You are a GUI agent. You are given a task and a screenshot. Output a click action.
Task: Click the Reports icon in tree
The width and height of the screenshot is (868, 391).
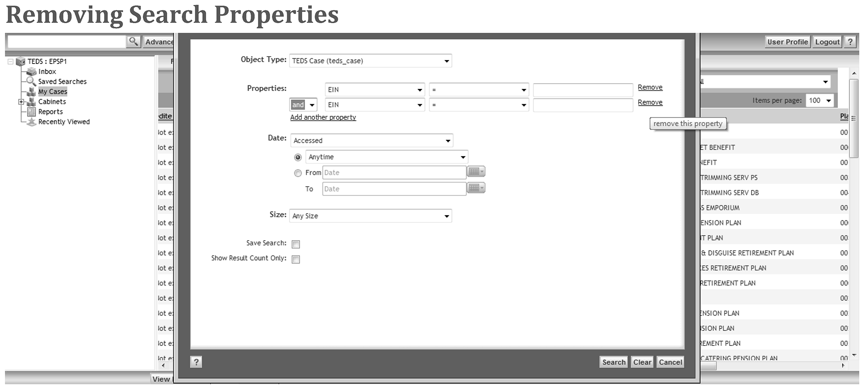(x=32, y=112)
